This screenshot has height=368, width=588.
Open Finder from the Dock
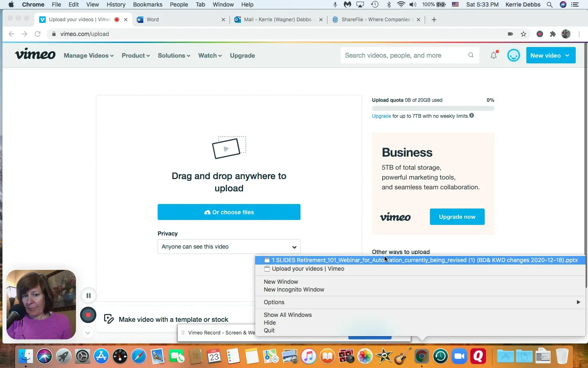point(26,357)
